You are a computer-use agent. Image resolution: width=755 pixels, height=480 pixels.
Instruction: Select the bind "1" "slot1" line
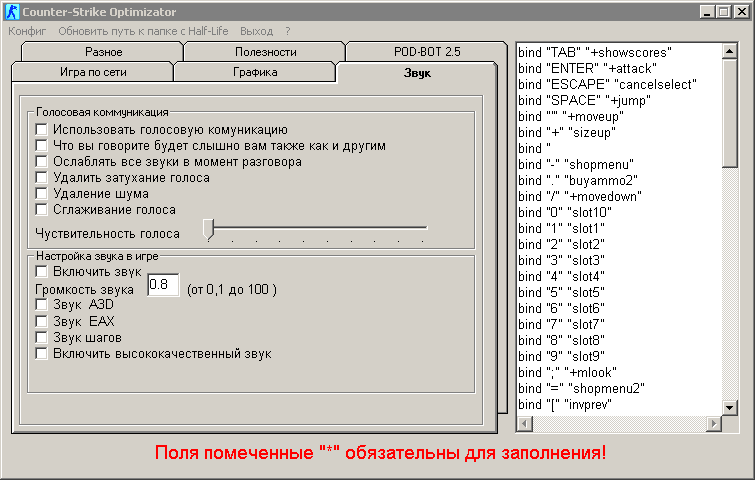[x=561, y=228]
